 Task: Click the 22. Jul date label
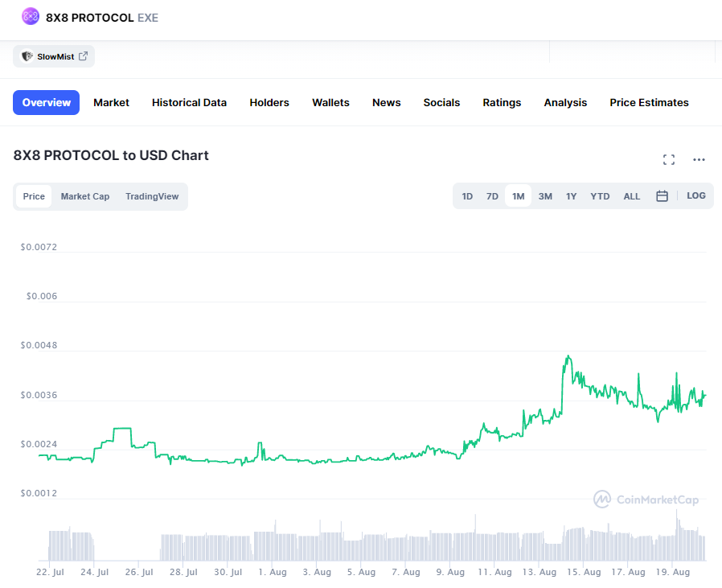(50, 572)
